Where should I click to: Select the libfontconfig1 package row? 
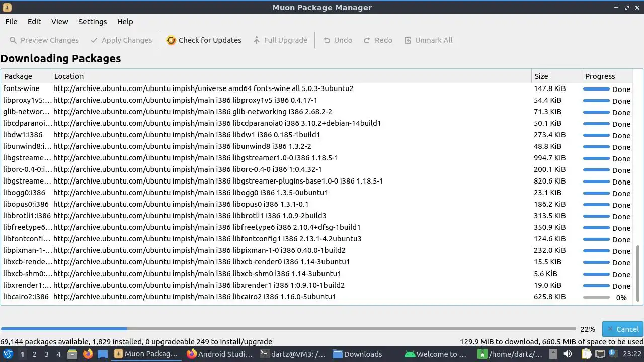tap(317, 239)
